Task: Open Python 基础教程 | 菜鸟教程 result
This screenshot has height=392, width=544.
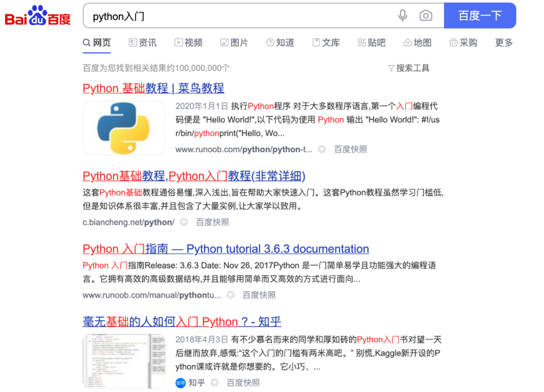Action: [153, 88]
